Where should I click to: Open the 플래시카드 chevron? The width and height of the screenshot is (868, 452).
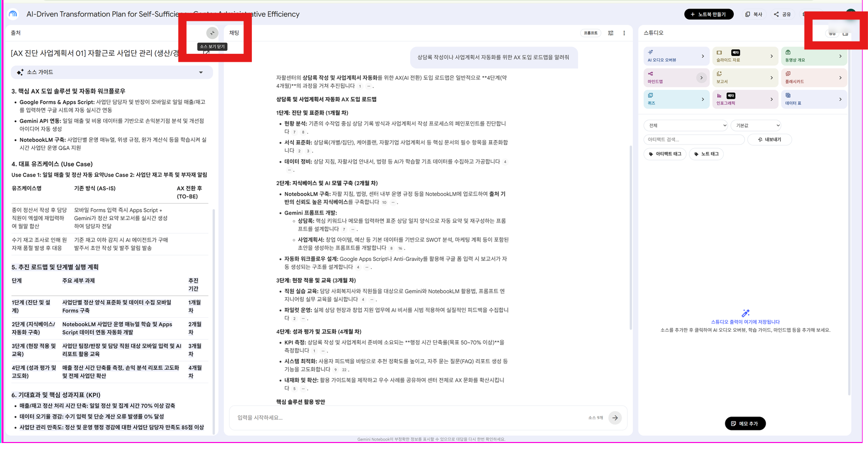pos(840,77)
